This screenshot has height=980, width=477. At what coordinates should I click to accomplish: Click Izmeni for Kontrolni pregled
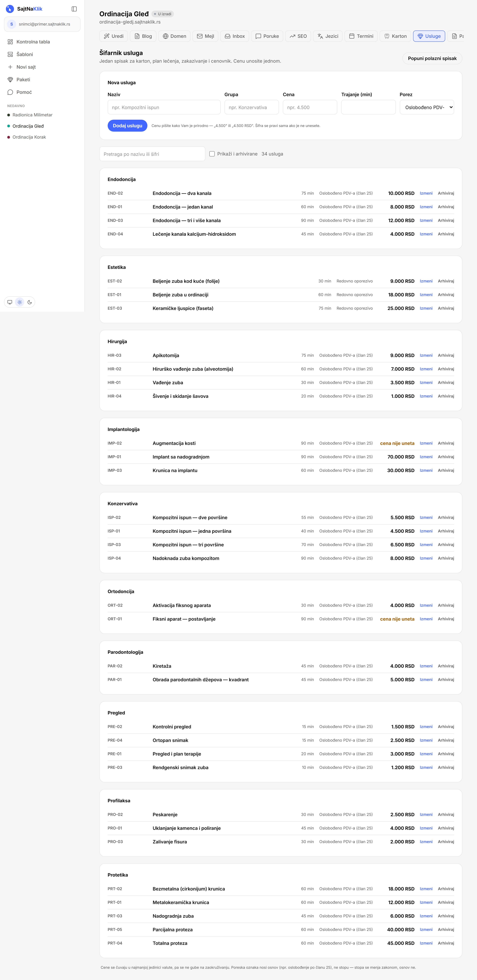tap(426, 727)
